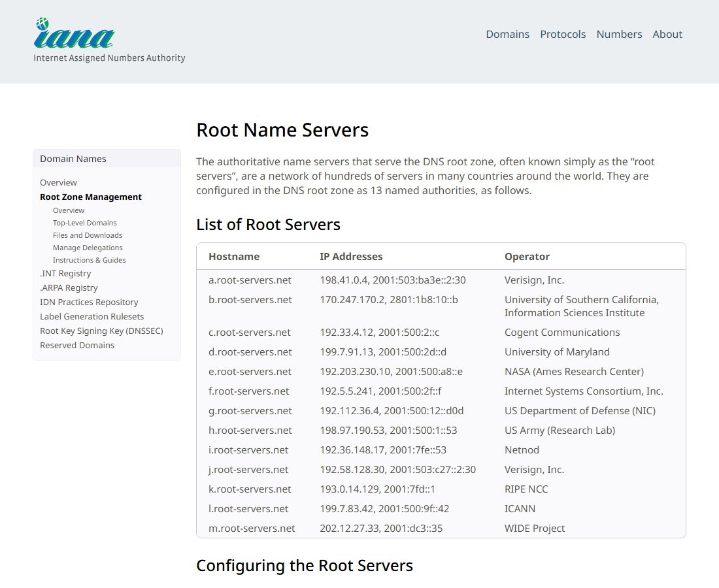Select l.root-servers.net hostname cell

click(x=248, y=509)
